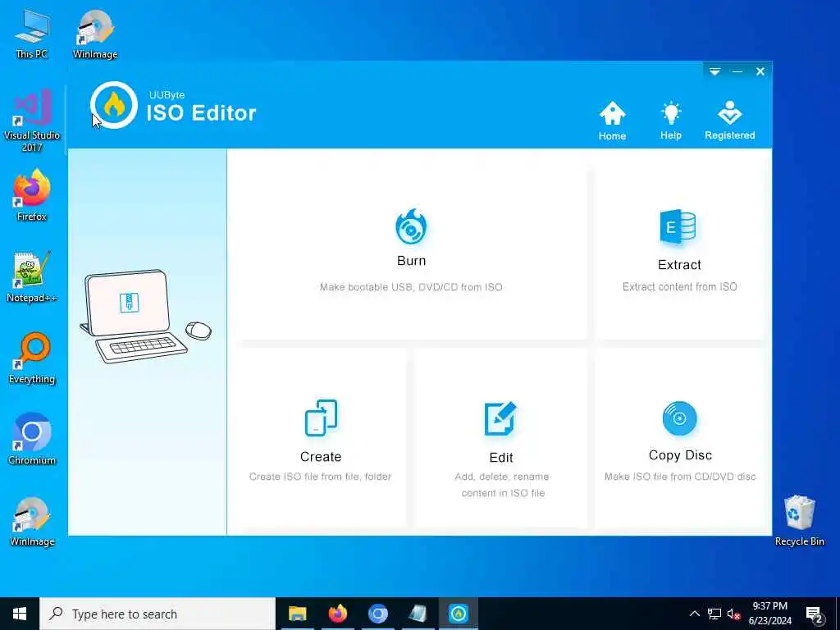The image size is (840, 630).
Task: Click 'Extract content from ISO' description
Action: click(680, 286)
